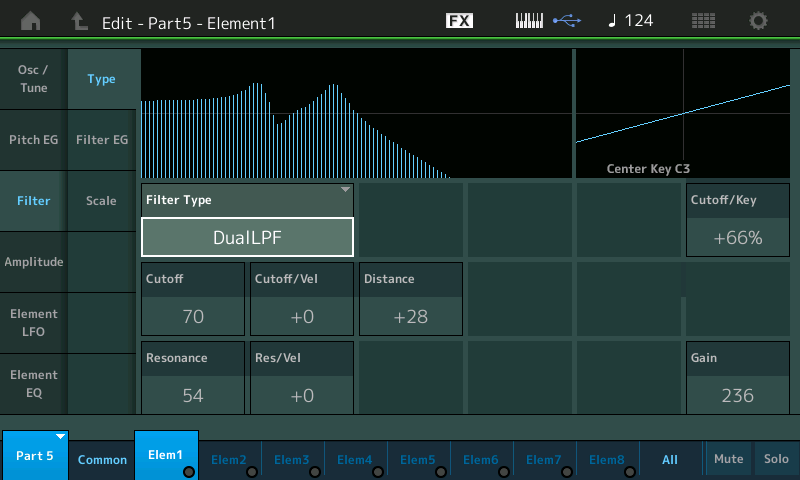Click the exit/up arrow icon
800x480 pixels.
(80, 21)
